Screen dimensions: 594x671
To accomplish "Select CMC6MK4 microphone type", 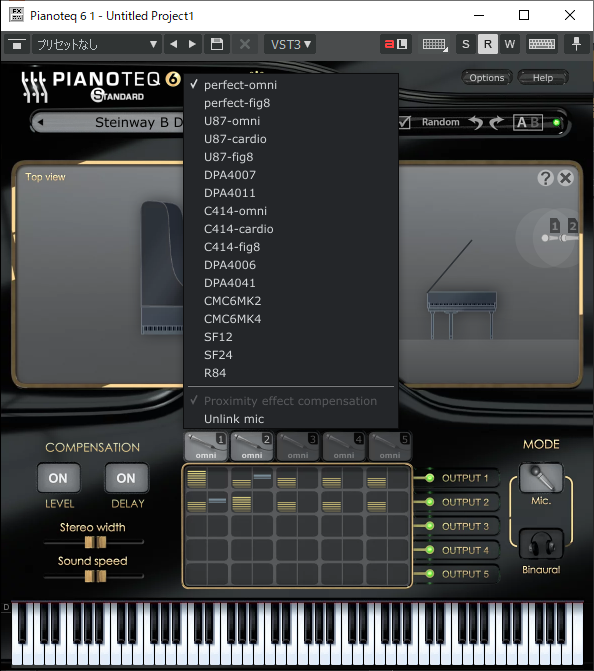I will tap(291, 319).
